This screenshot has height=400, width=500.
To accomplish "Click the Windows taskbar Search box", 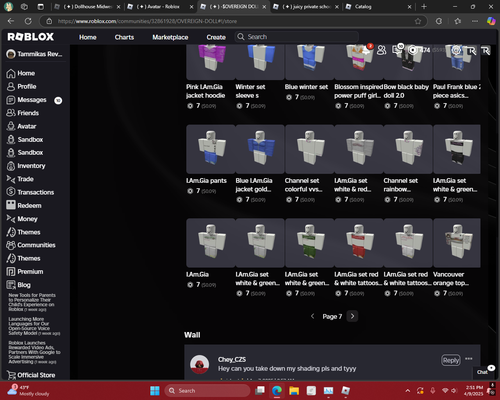I will 208,391.
